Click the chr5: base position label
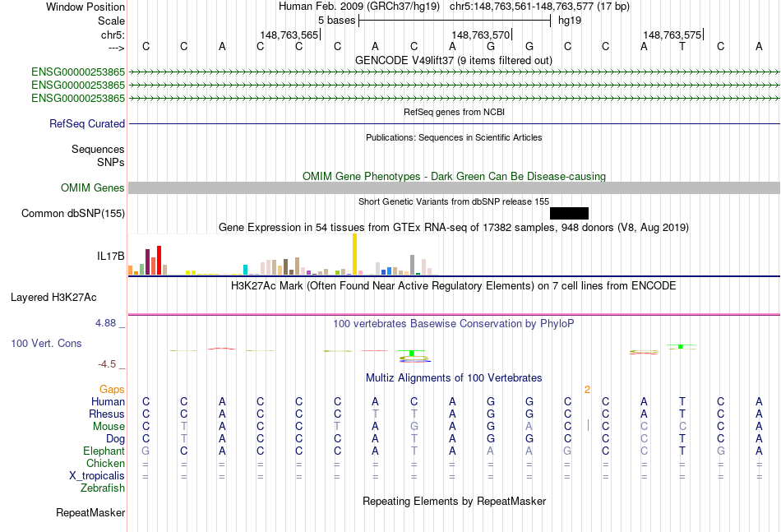The width and height of the screenshot is (781, 532). coord(113,35)
